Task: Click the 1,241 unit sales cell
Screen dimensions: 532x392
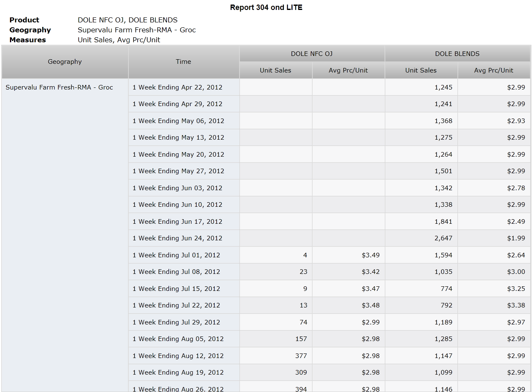Action: [x=421, y=104]
